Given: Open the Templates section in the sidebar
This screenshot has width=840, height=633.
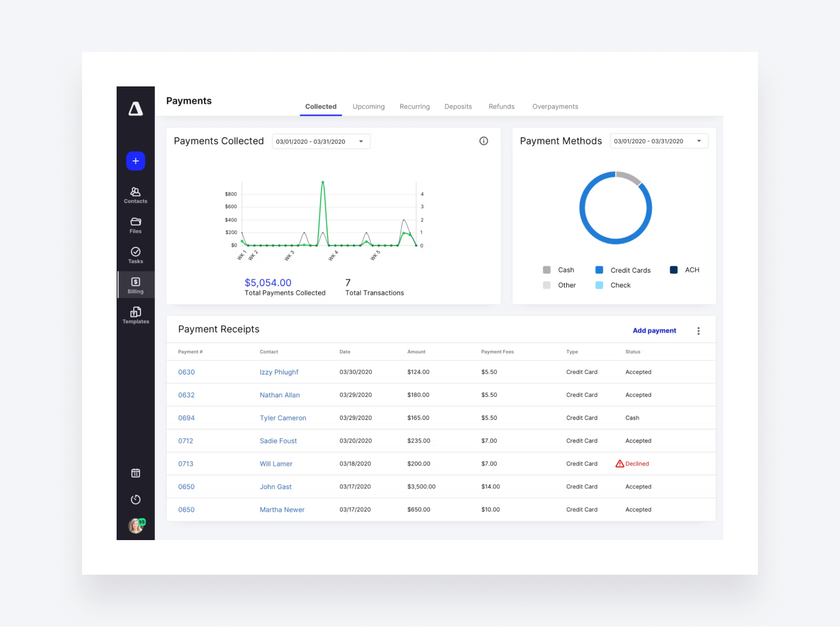Looking at the screenshot, I should point(135,315).
